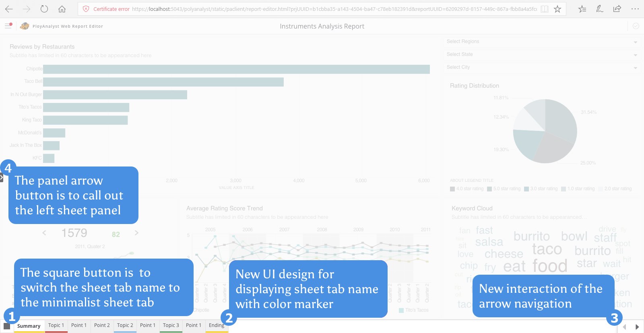Image resolution: width=644 pixels, height=333 pixels.
Task: Click the browser address bar URL
Action: 334,9
